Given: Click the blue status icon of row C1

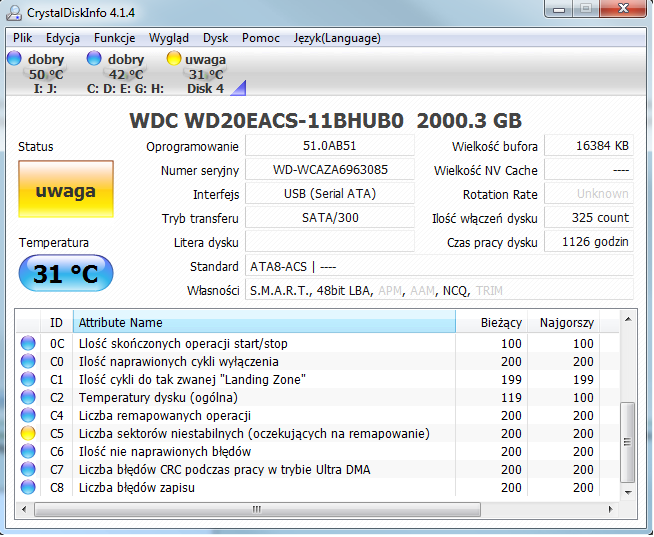Looking at the screenshot, I should pos(28,379).
